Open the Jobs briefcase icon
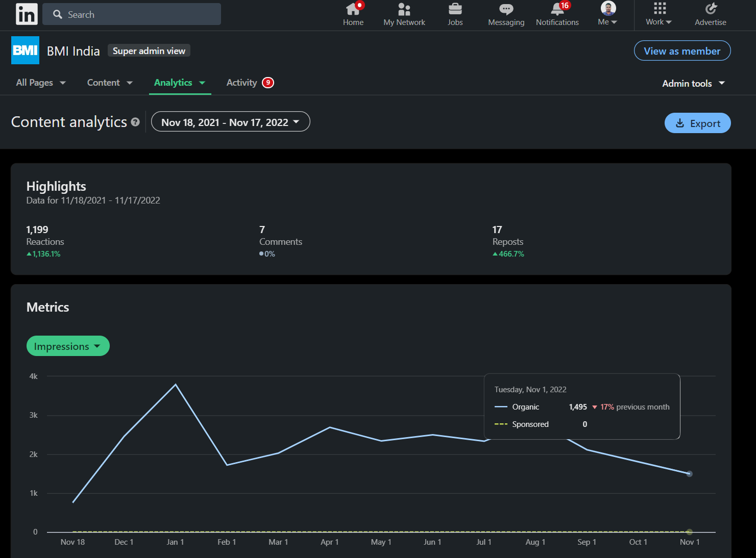Image resolution: width=756 pixels, height=558 pixels. coord(455,9)
